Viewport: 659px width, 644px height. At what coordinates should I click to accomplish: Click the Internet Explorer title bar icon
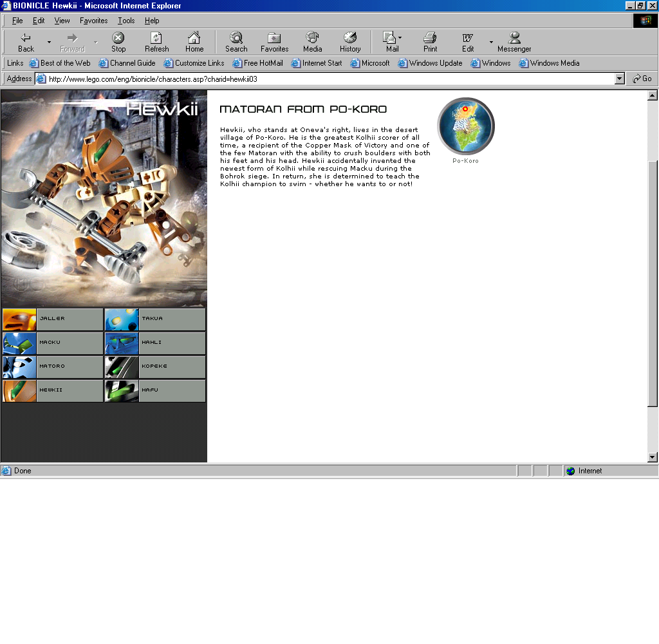[6, 5]
